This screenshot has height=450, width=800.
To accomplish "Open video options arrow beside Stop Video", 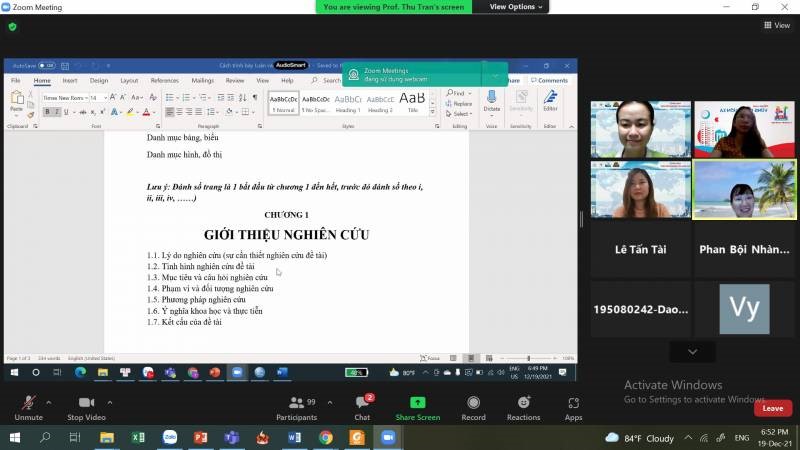I will tap(110, 401).
